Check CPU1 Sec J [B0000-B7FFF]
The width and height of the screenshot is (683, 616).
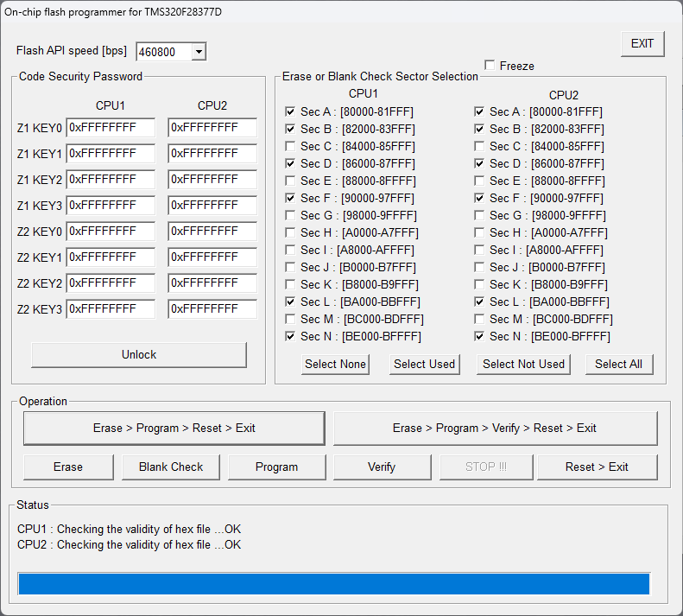pos(290,267)
